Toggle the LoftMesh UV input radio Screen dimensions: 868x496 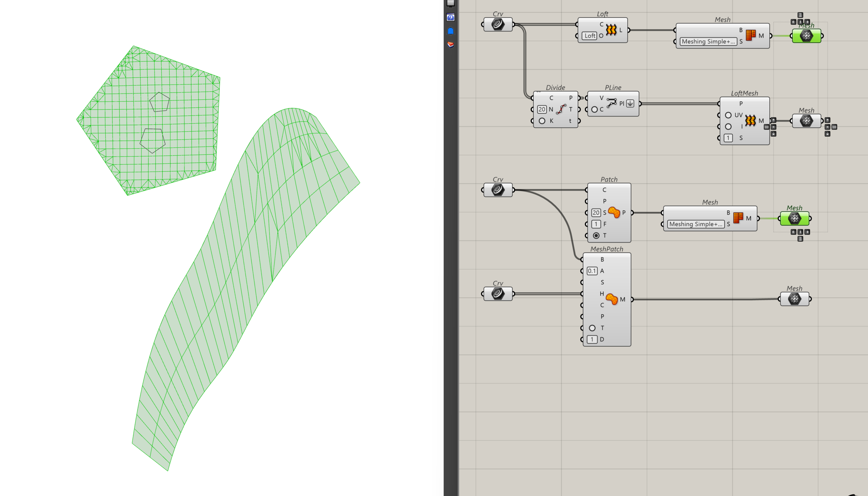point(728,115)
